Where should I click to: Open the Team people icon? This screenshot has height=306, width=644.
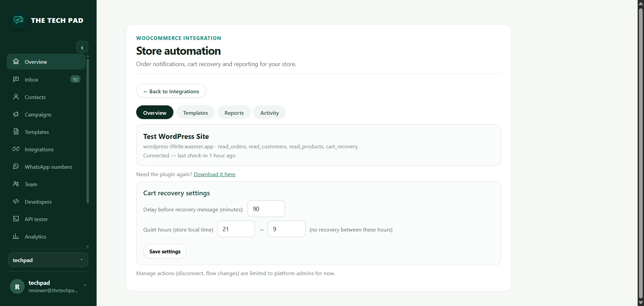click(x=16, y=184)
